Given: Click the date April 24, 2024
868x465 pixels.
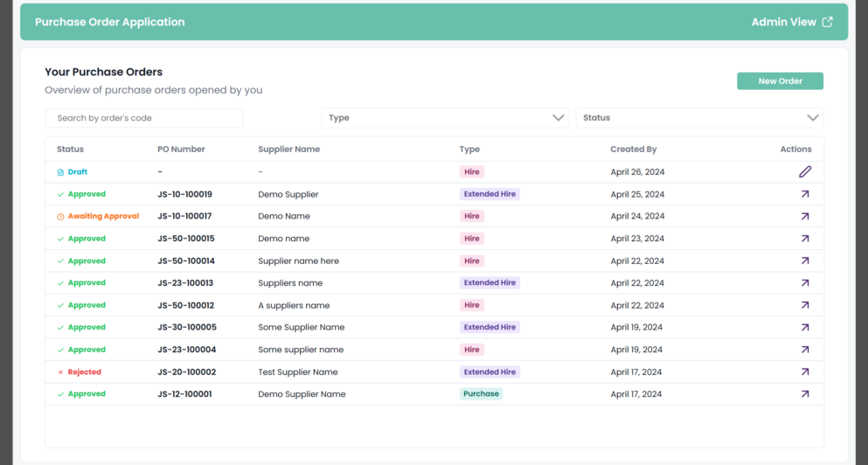Looking at the screenshot, I should 637,217.
